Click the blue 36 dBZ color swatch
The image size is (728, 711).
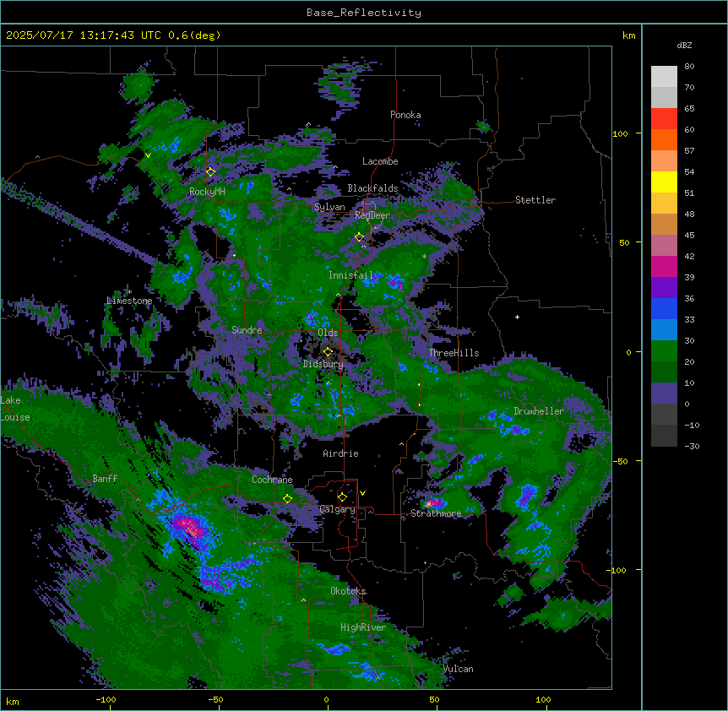tap(664, 308)
